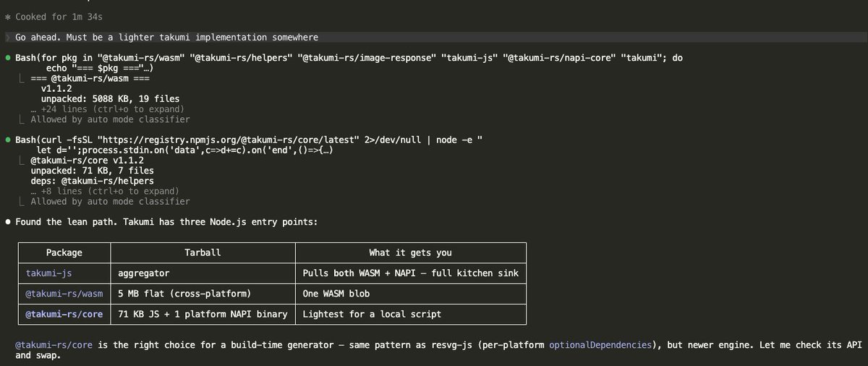This screenshot has width=868, height=366.
Task: Click the '@takumi-rs/core v1.1.2' output line
Action: (87, 160)
